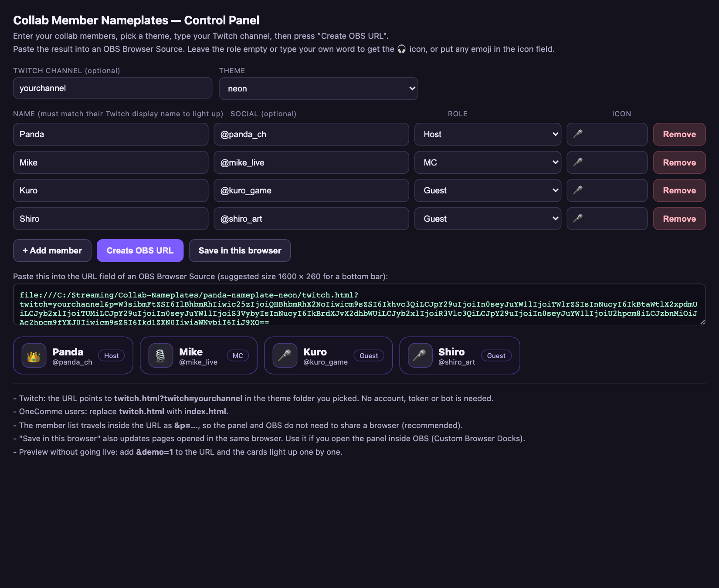
Task: Click the social field with @panda_ch
Action: click(311, 134)
